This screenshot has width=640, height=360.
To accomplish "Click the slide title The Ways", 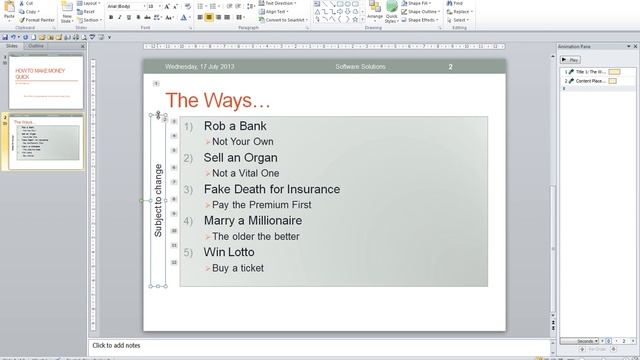I will [218, 100].
